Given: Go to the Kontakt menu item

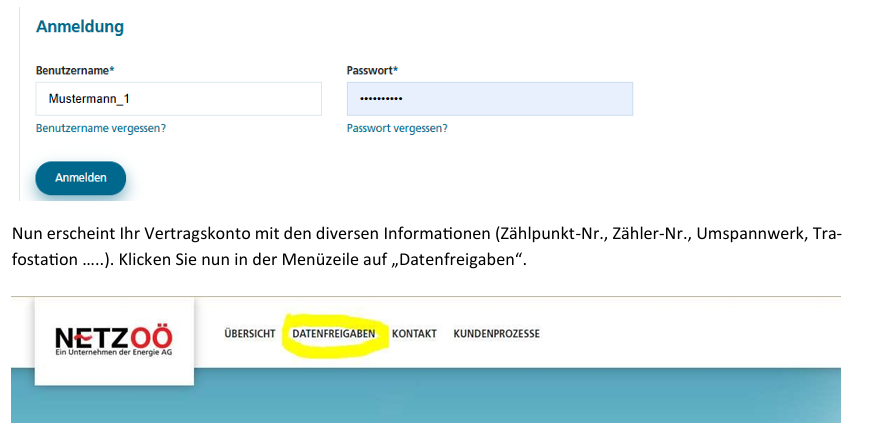Looking at the screenshot, I should click(414, 334).
